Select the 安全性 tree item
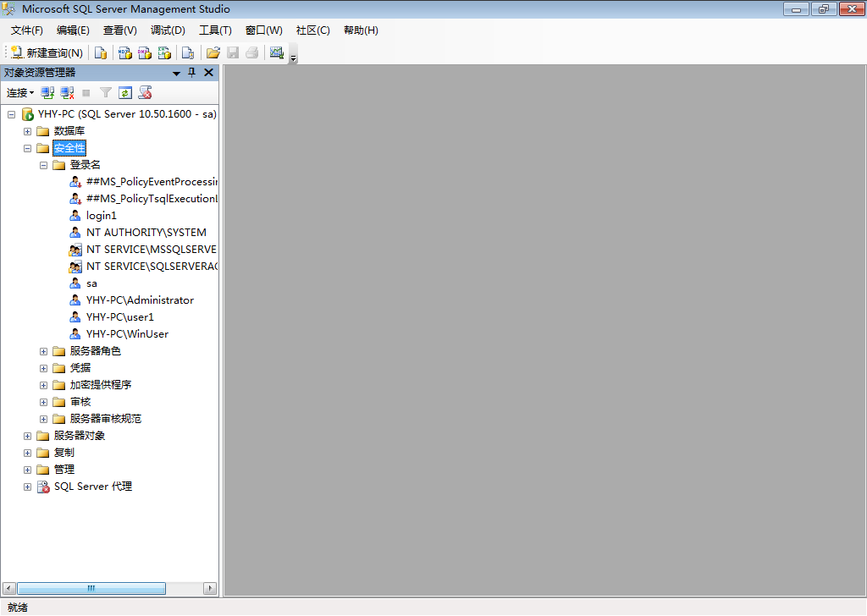 (x=69, y=148)
